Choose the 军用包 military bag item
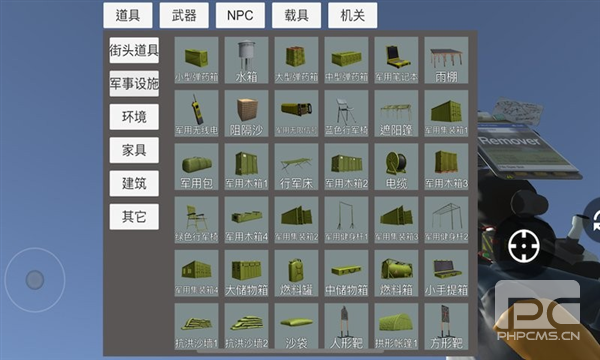The height and width of the screenshot is (360, 600). pyautogui.click(x=196, y=167)
